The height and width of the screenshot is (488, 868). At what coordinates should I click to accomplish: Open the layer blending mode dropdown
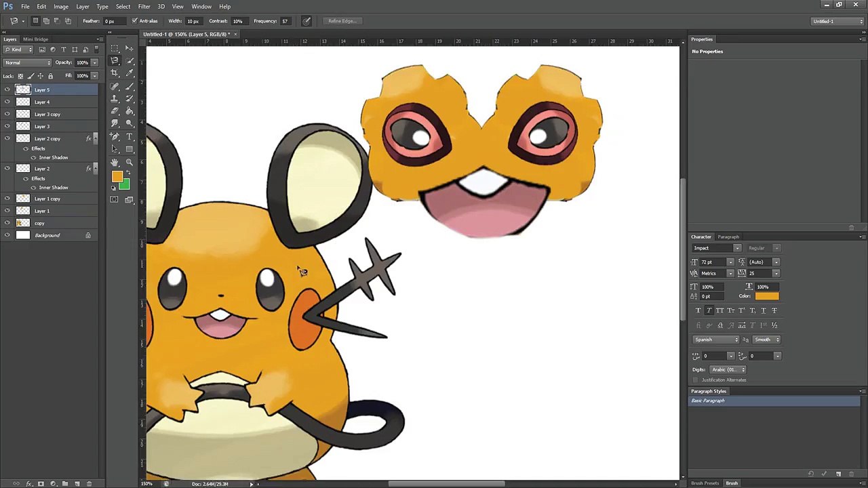[x=27, y=62]
